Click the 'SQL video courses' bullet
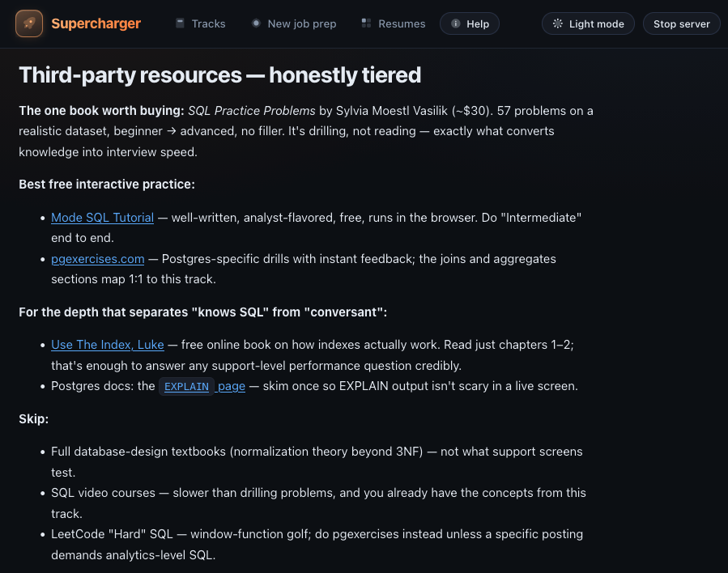Image resolution: width=728 pixels, height=573 pixels. (318, 503)
